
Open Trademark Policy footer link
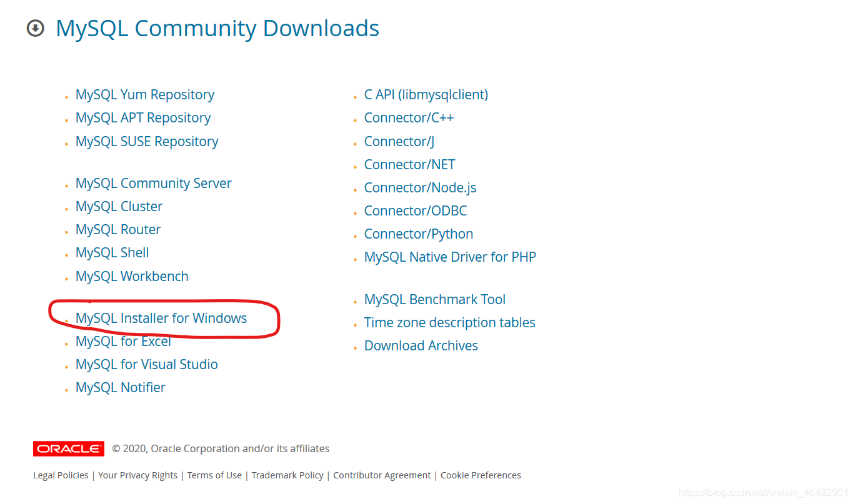[x=287, y=475]
